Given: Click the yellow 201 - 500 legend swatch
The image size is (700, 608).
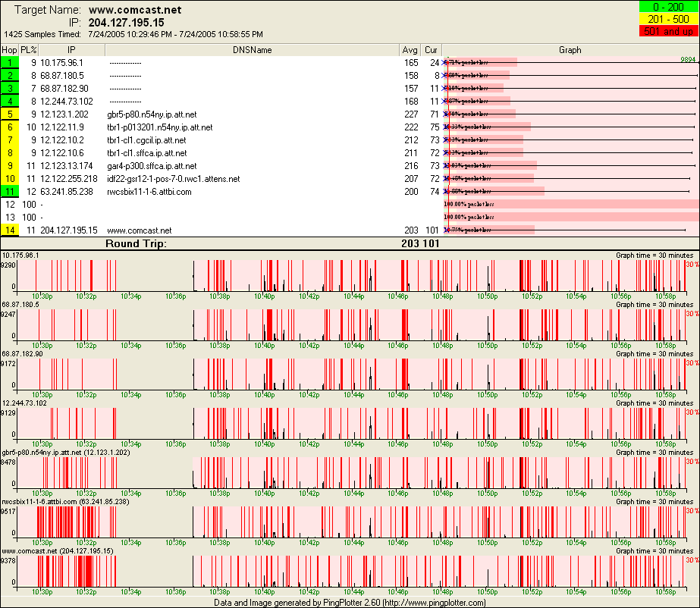Looking at the screenshot, I should (x=668, y=19).
